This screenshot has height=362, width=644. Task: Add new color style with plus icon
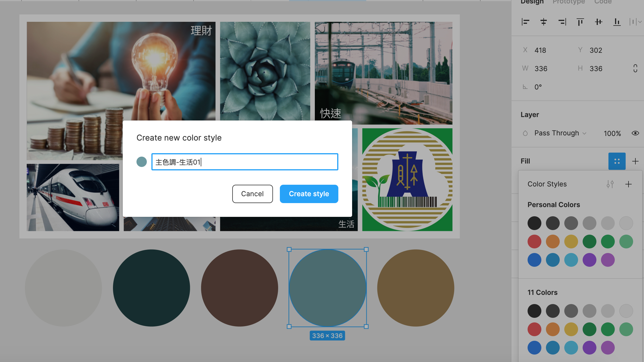click(628, 184)
